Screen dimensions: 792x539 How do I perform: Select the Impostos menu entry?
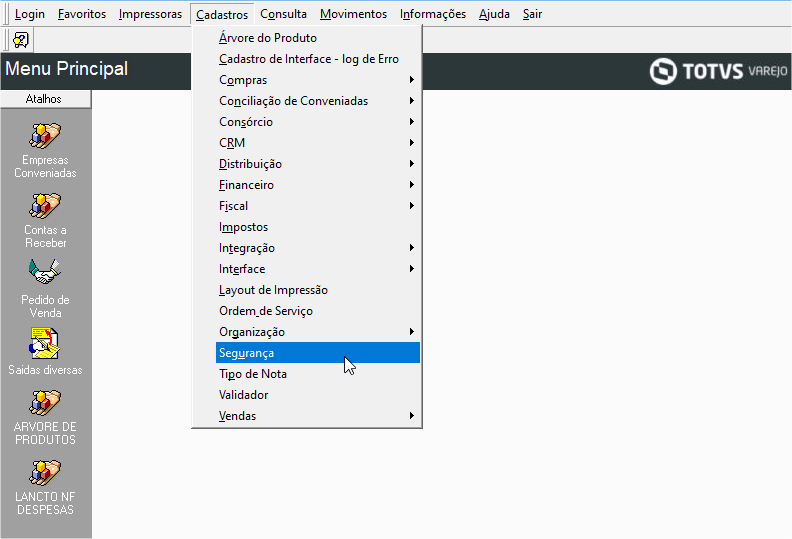[x=318, y=227]
